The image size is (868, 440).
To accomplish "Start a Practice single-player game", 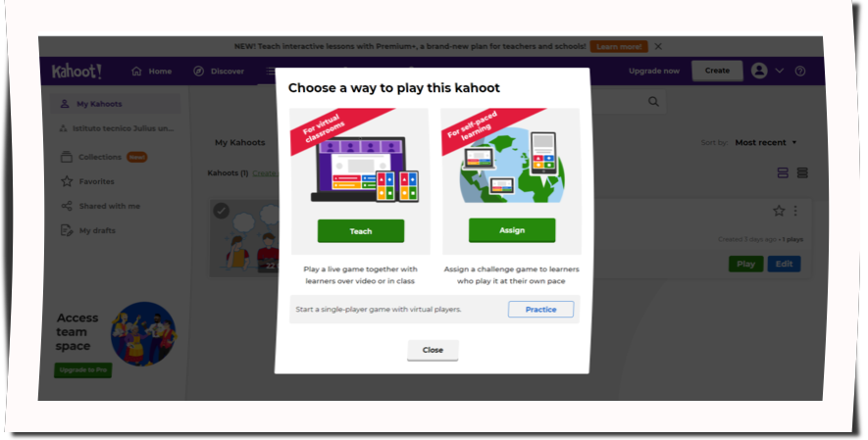I will pyautogui.click(x=540, y=310).
